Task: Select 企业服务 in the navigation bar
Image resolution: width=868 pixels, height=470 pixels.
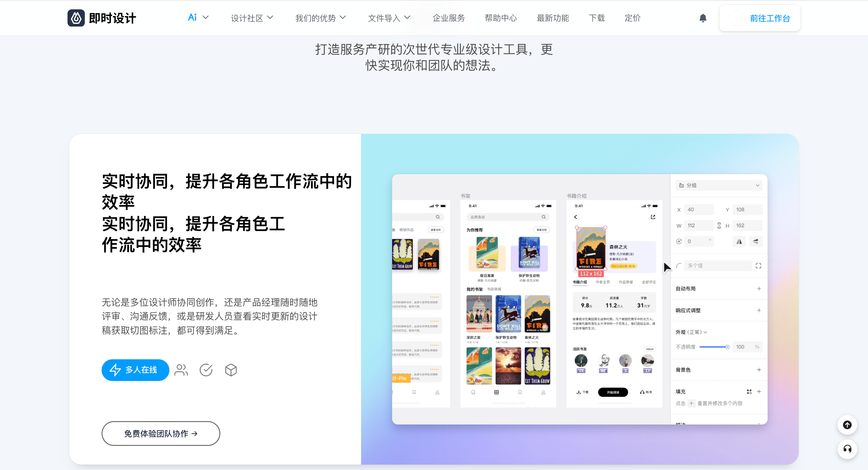Action: tap(448, 18)
